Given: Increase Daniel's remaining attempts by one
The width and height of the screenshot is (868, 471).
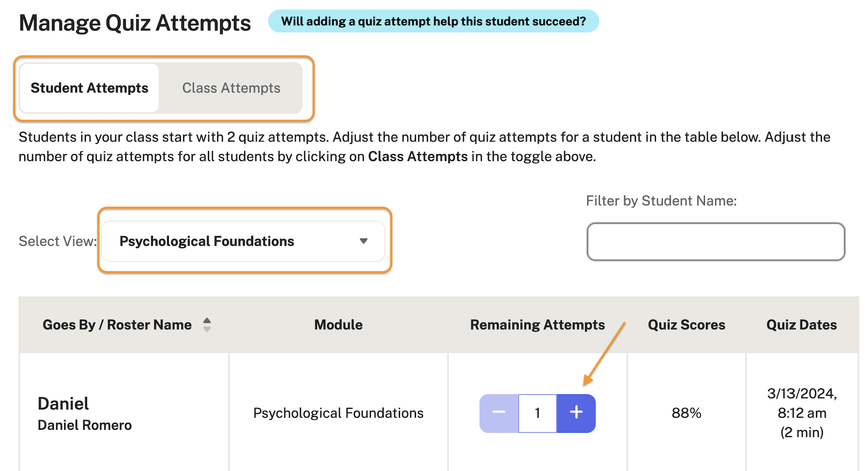Looking at the screenshot, I should tap(576, 413).
